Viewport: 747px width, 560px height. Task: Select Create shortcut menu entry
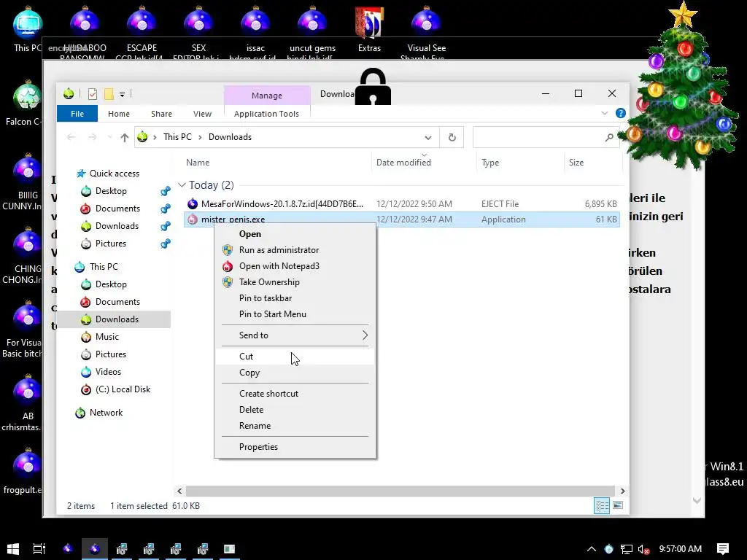click(295, 393)
